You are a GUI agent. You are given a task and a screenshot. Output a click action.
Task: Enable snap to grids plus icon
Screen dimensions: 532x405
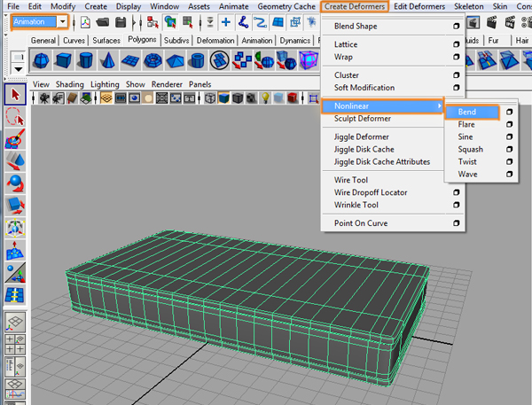coord(225,22)
